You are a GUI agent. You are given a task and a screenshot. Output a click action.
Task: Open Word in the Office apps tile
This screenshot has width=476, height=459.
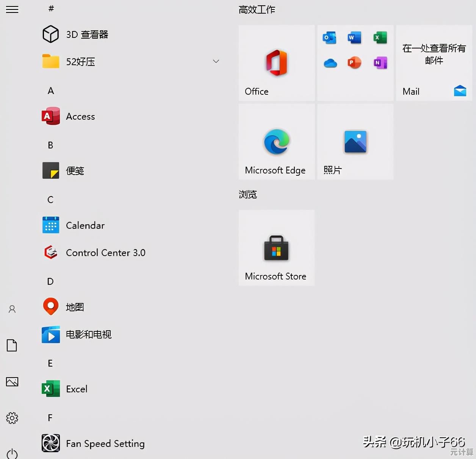pyautogui.click(x=354, y=38)
